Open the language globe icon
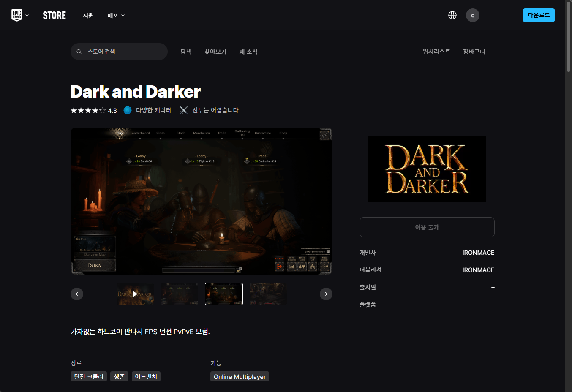The image size is (572, 392). click(452, 15)
